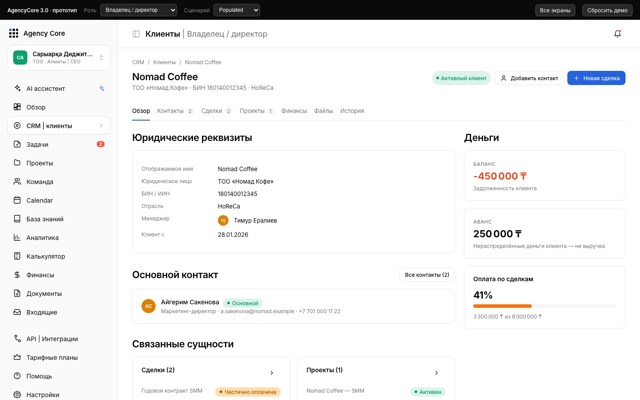Switch to the Проекты tab
640x400 pixels.
pos(256,111)
